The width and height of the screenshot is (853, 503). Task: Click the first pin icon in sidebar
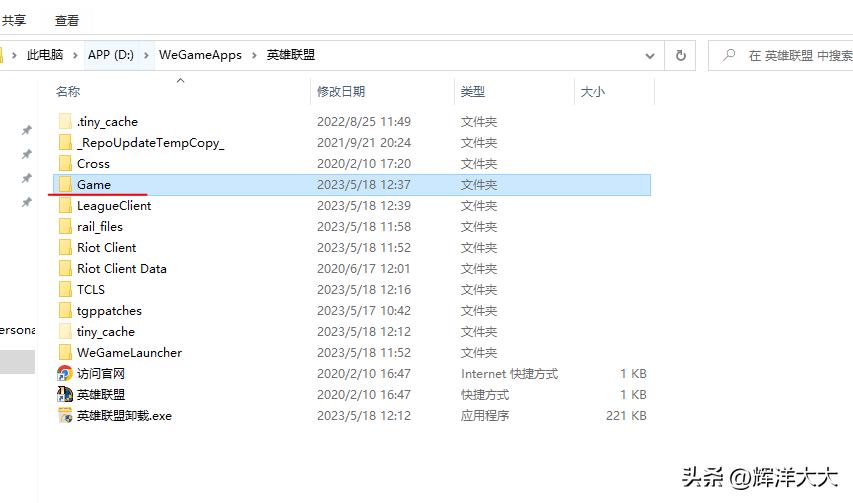point(26,130)
